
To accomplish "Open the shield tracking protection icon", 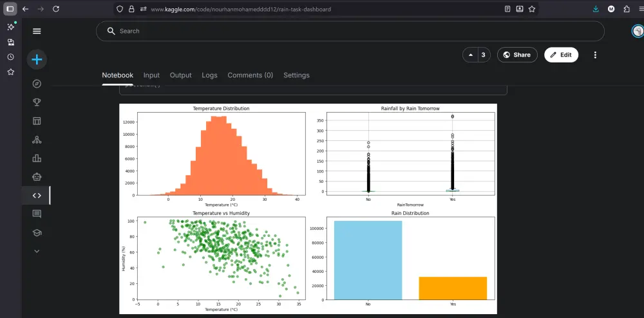I will (x=120, y=9).
